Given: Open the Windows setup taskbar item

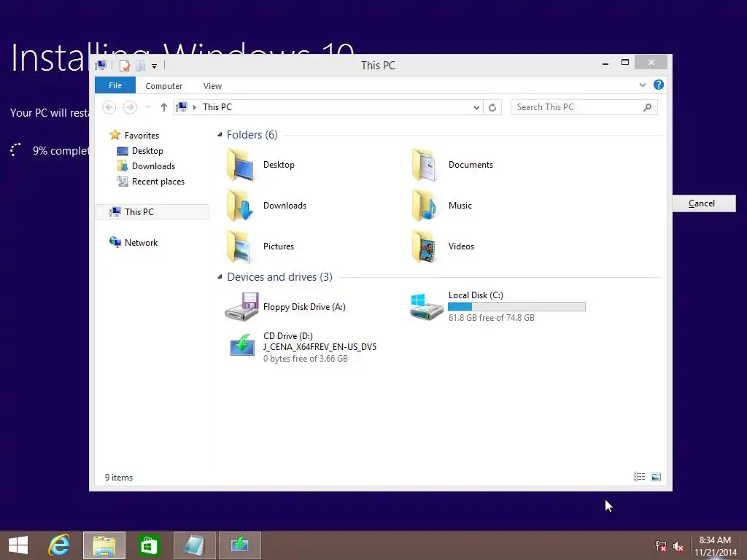Looking at the screenshot, I should pyautogui.click(x=239, y=545).
